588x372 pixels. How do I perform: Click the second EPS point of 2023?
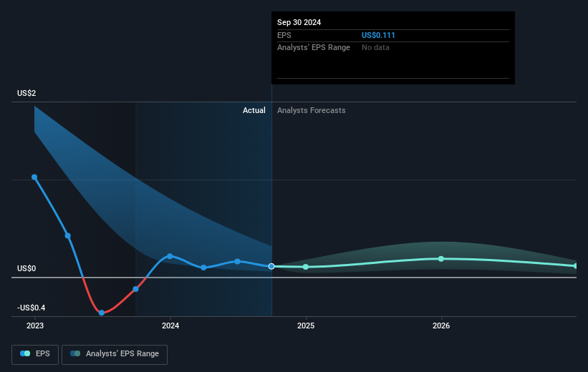pos(68,235)
